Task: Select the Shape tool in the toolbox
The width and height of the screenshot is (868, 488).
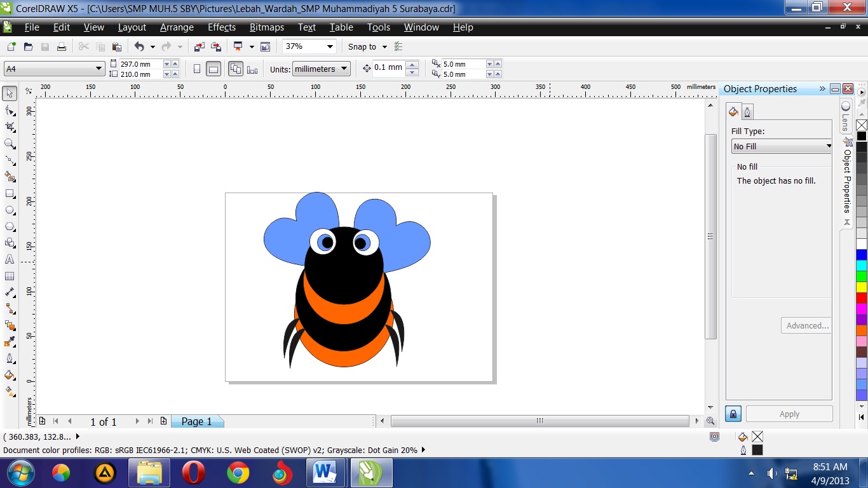Action: click(x=10, y=111)
